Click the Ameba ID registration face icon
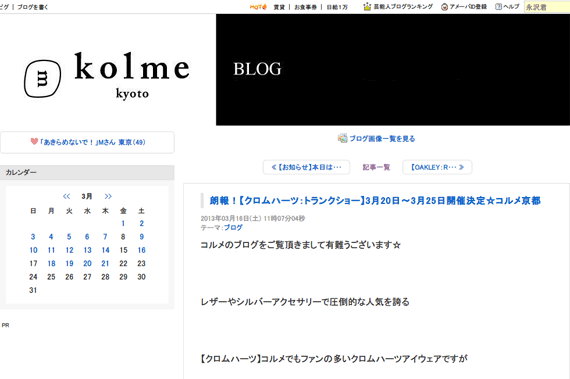Screen dimensions: 570x379 [x=444, y=7]
